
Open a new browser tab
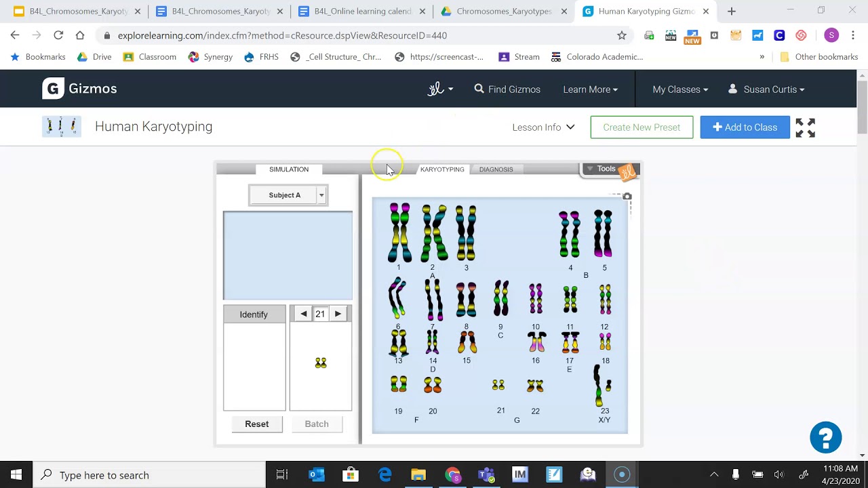[731, 12]
